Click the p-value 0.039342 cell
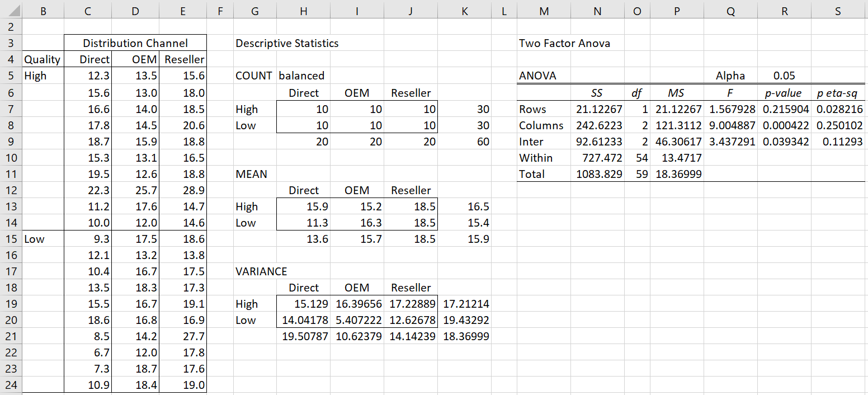Image resolution: width=868 pixels, height=395 pixels. [784, 142]
